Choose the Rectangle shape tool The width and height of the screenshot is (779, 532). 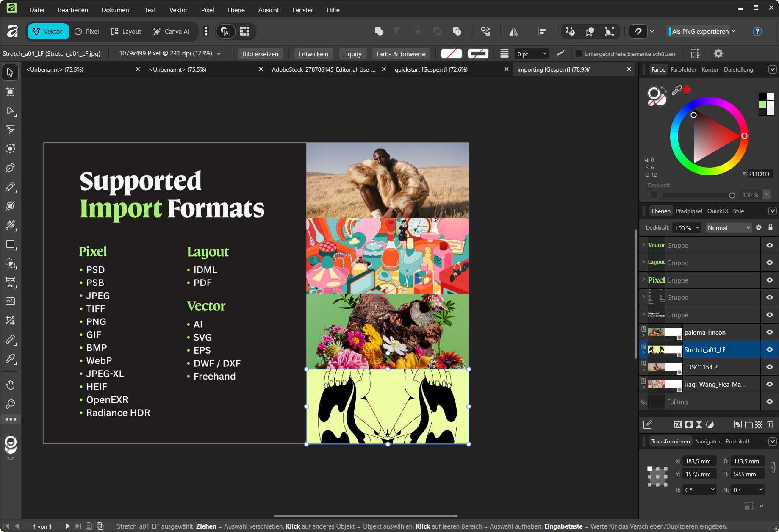click(10, 244)
